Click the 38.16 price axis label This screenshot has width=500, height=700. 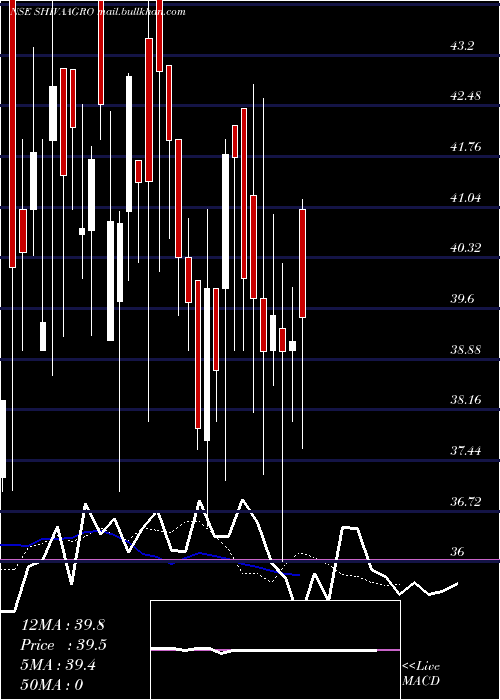(466, 399)
